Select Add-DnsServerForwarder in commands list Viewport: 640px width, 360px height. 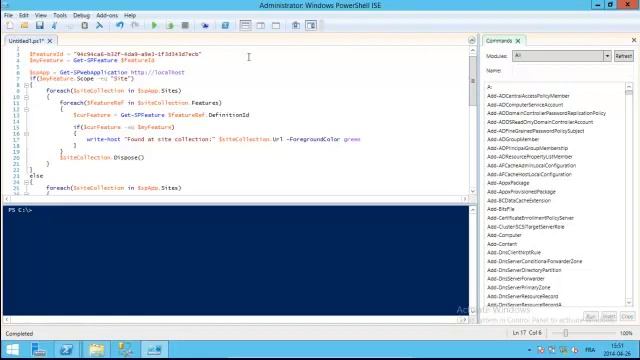click(516, 278)
